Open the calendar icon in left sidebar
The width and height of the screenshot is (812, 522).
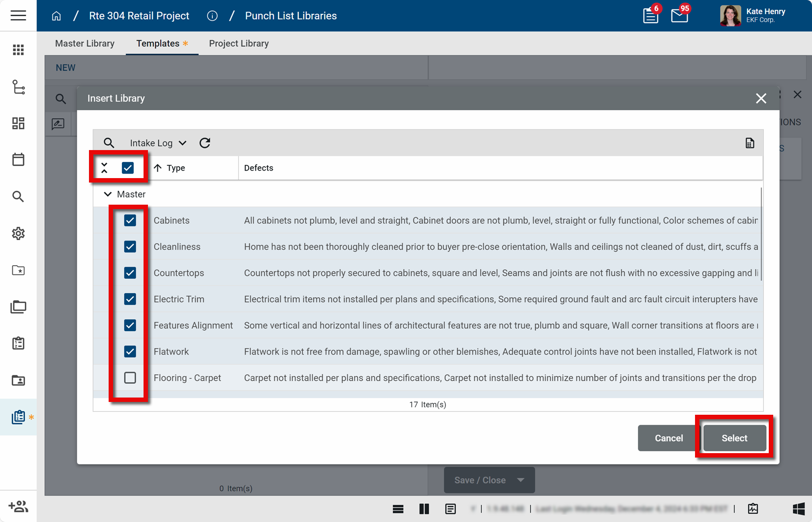[18, 159]
